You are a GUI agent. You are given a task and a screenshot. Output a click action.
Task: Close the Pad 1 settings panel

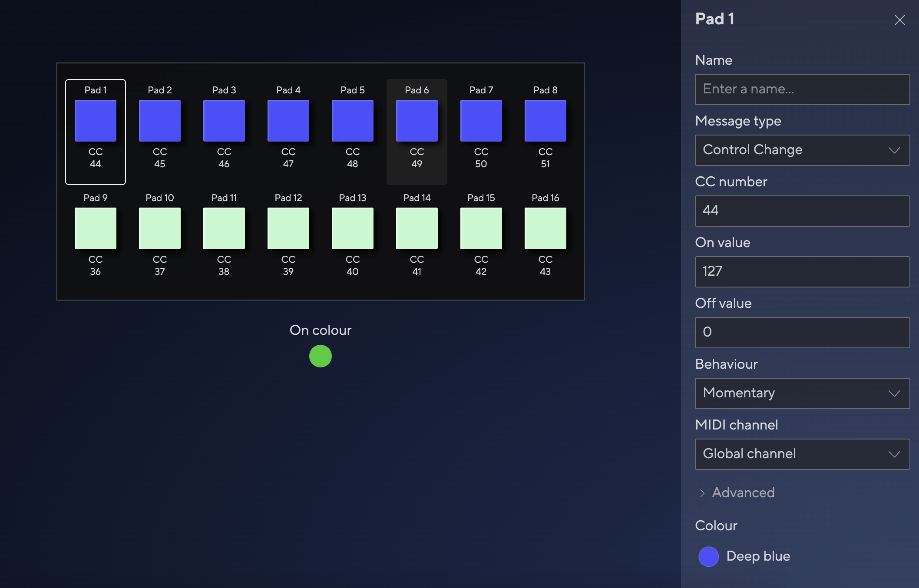pyautogui.click(x=900, y=20)
